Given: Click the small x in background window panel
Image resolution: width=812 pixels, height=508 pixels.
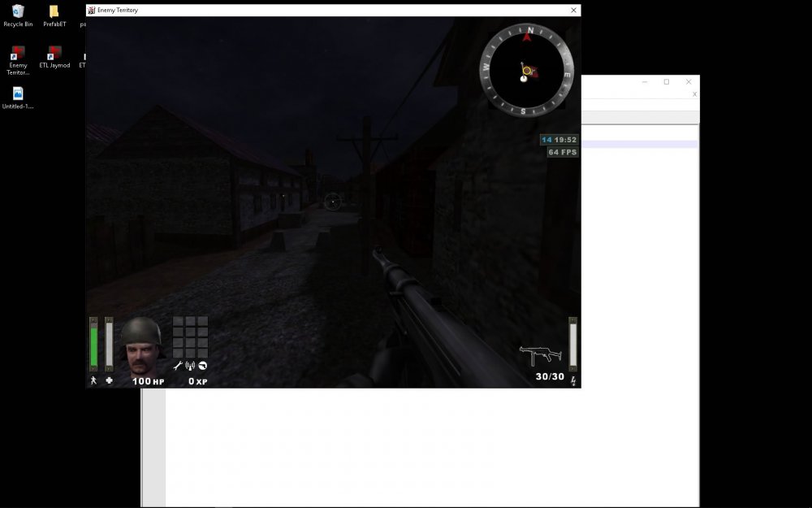Looking at the screenshot, I should 694,94.
